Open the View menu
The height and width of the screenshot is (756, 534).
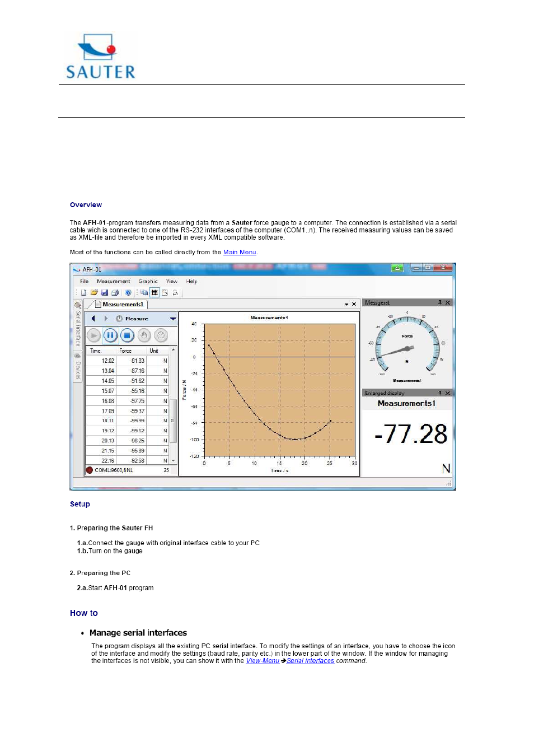tap(172, 281)
